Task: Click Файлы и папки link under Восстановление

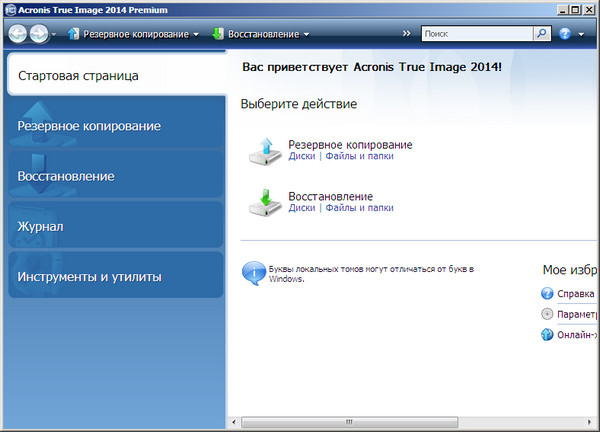Action: pos(359,208)
